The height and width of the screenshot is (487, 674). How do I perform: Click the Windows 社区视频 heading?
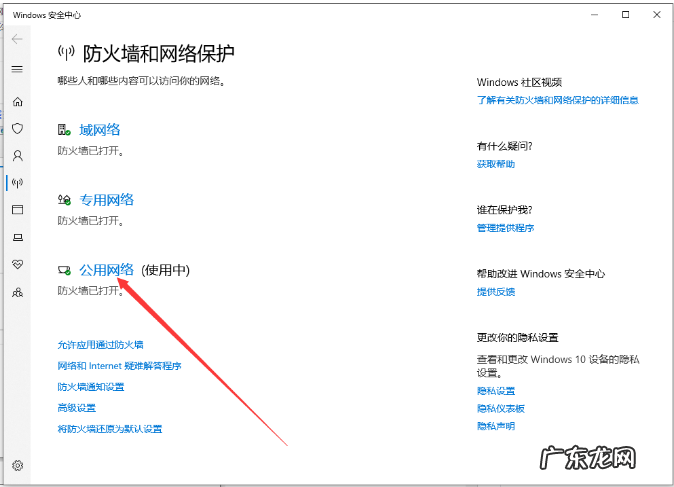point(519,82)
